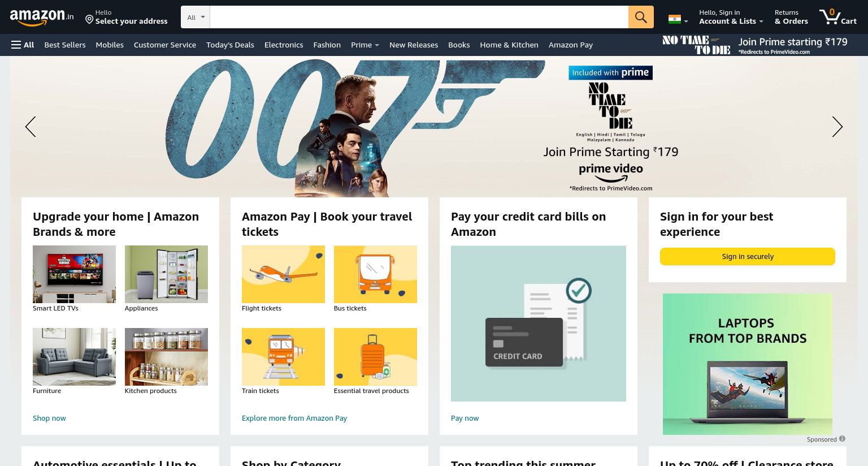Click the sponsored ad info icon
Viewport: 868px width, 466px height.
[x=842, y=439]
